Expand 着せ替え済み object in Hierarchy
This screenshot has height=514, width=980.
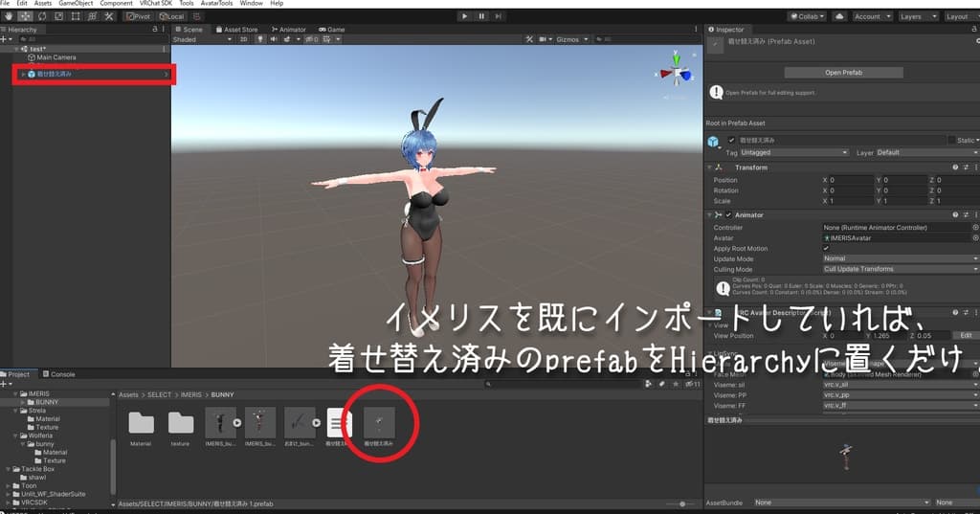pyautogui.click(x=24, y=74)
